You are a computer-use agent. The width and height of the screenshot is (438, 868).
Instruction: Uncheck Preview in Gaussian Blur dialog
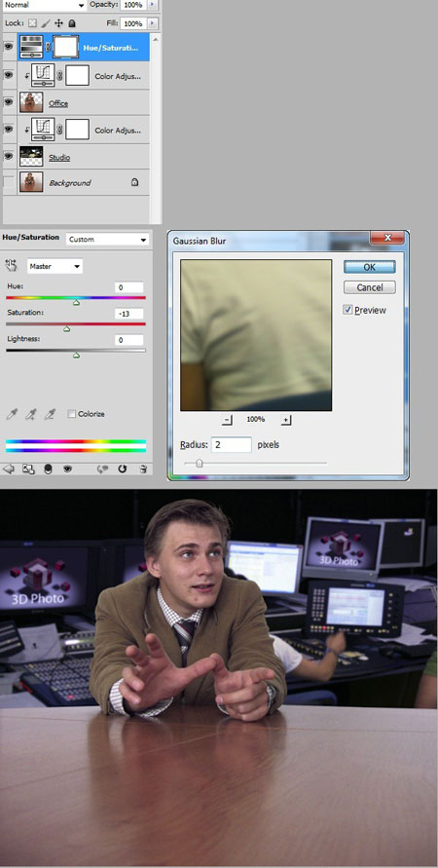[x=347, y=310]
